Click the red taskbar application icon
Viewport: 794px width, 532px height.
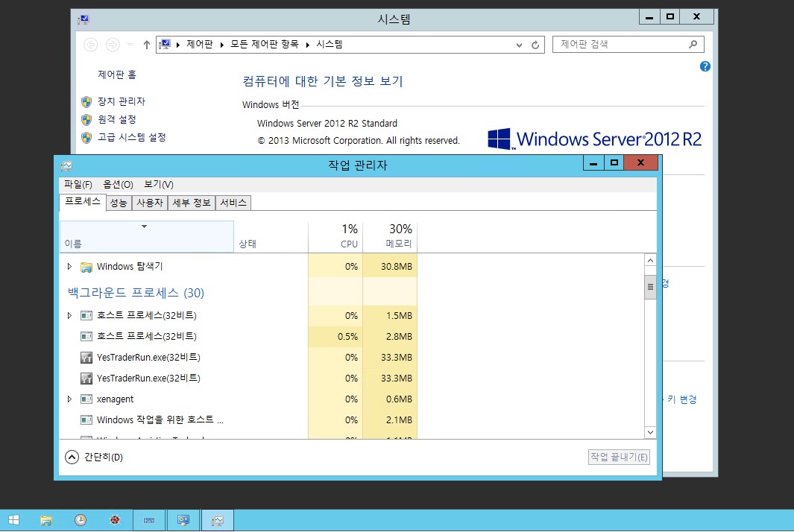pos(115,520)
